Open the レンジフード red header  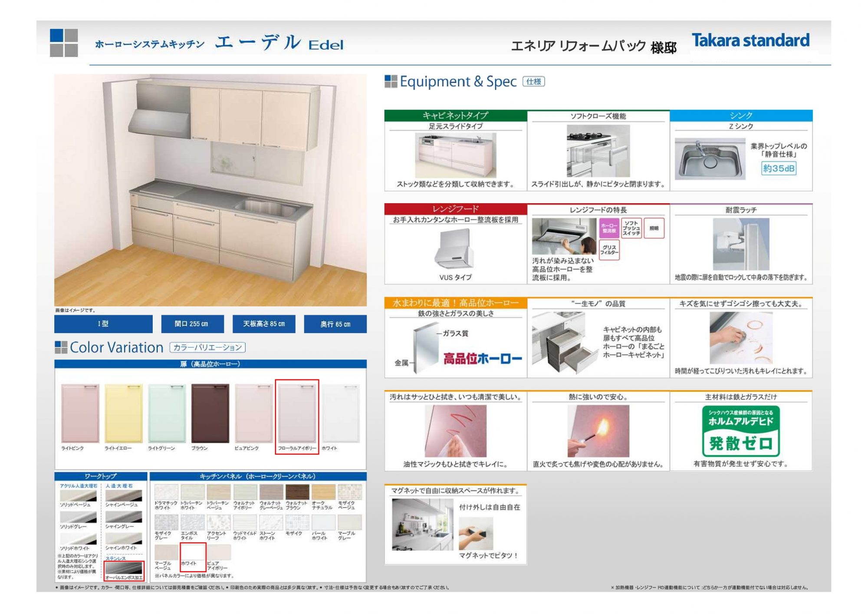[x=456, y=209]
